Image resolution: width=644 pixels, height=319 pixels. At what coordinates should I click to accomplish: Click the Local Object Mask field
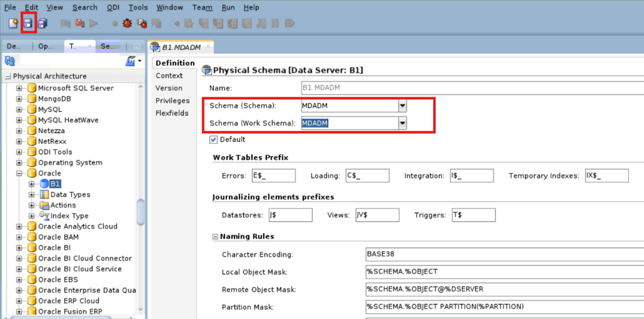pos(505,272)
